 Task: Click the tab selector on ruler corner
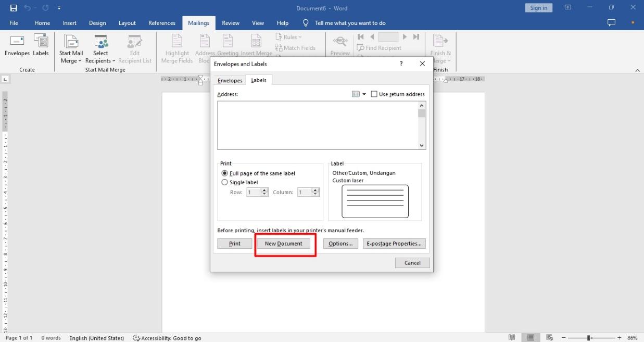point(5,79)
